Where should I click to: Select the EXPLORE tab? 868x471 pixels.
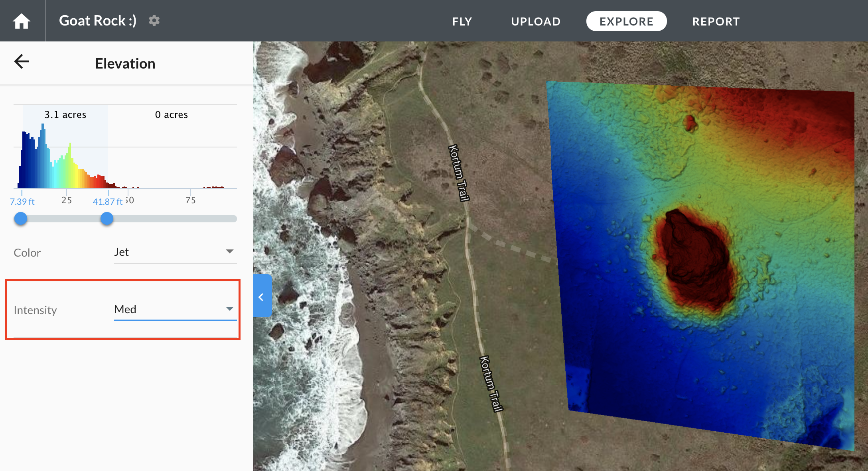626,21
